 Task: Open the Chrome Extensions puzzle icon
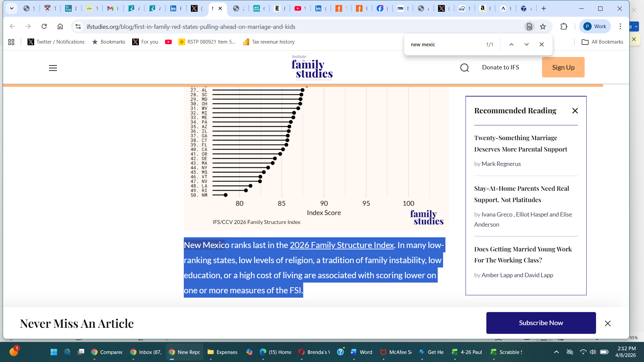[564, 26]
